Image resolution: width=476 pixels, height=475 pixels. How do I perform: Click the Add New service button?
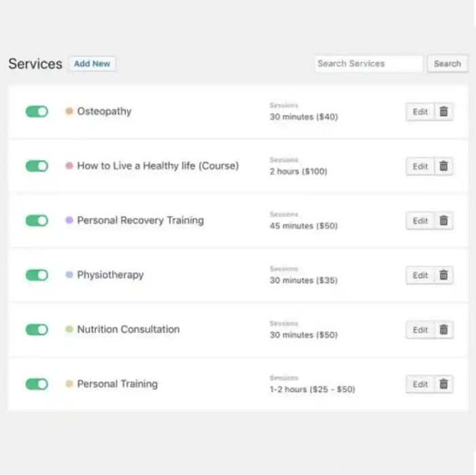(92, 63)
